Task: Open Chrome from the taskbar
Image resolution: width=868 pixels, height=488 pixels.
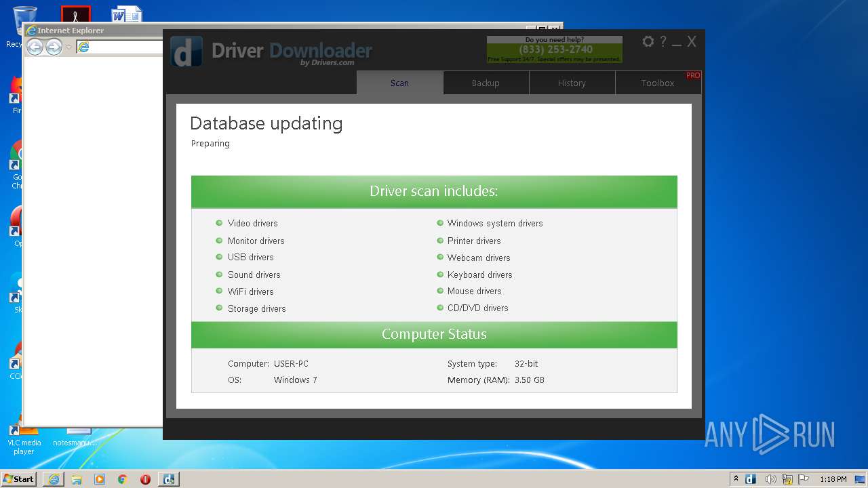Action: [x=122, y=479]
